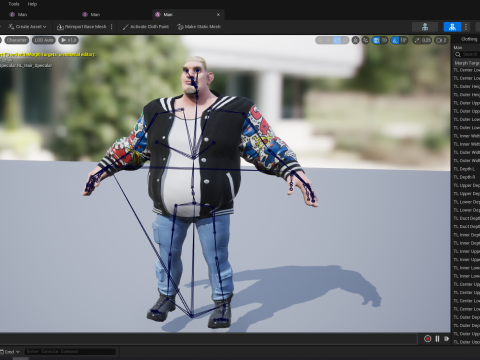
Task: Open the x1.0 playback speed menu
Action: [69, 40]
